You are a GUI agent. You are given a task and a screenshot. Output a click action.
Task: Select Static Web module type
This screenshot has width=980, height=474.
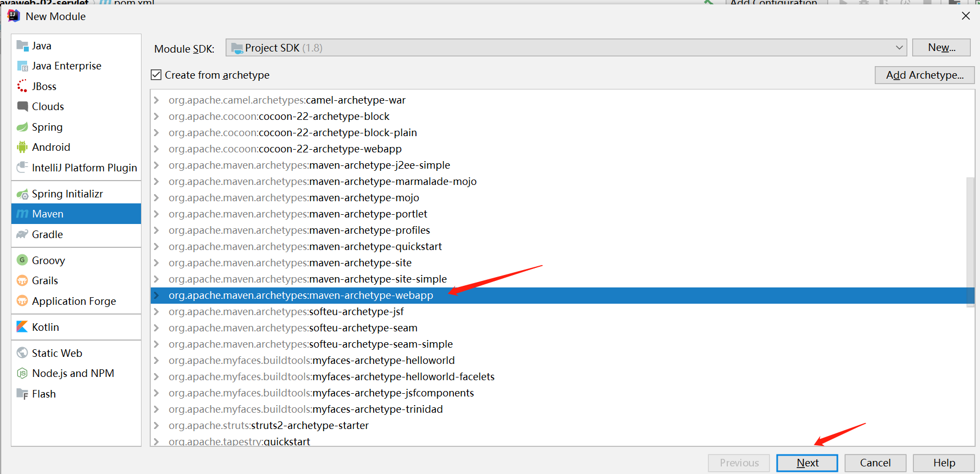pos(76,353)
